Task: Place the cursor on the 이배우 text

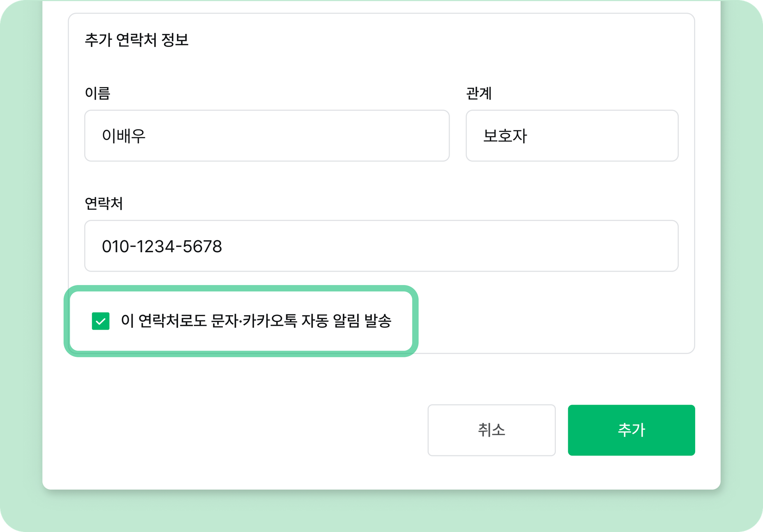Action: coord(124,136)
